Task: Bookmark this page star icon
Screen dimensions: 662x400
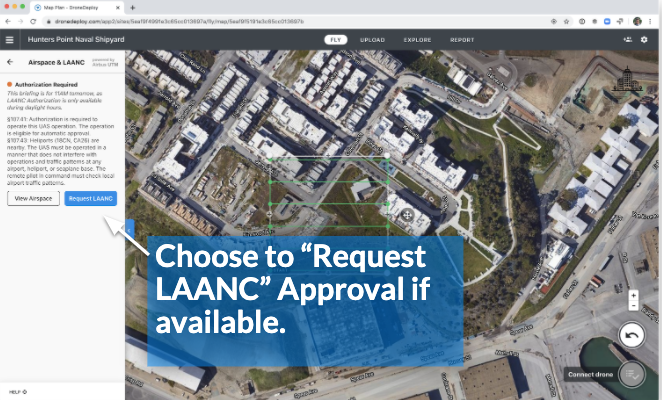Action: coord(566,21)
